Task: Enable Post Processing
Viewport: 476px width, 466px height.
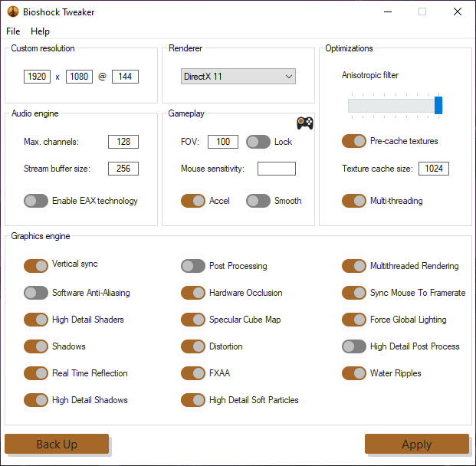Action: click(x=193, y=266)
